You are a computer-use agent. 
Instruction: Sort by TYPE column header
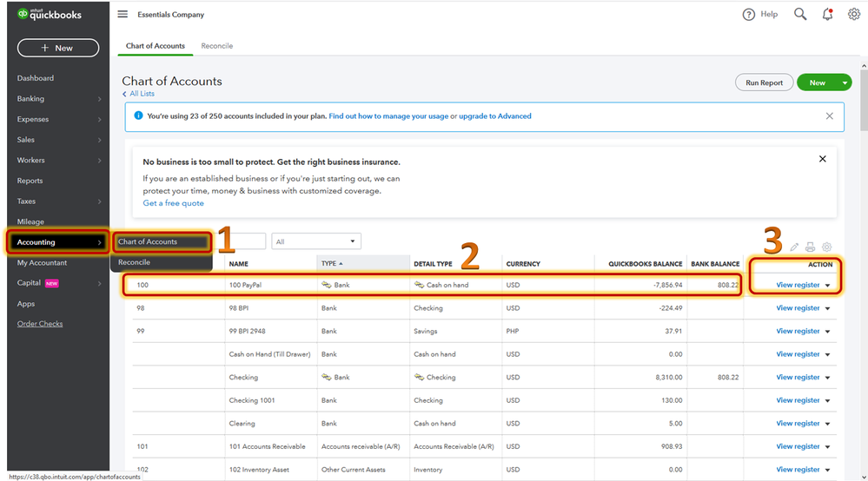(332, 264)
